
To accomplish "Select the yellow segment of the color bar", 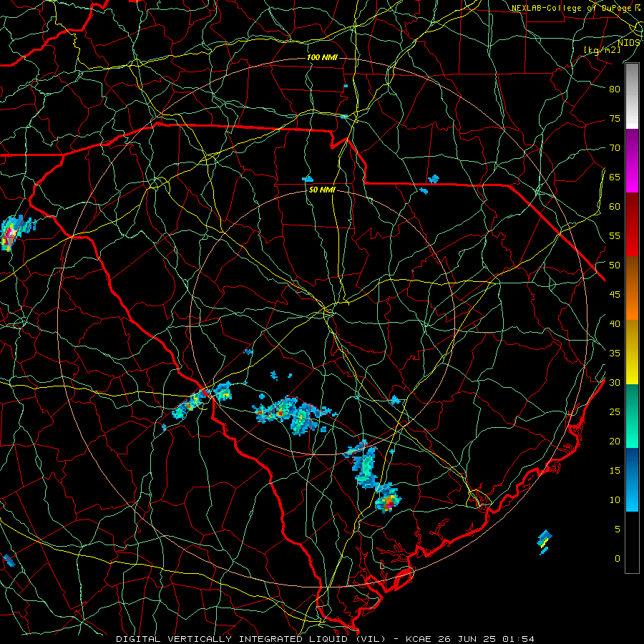I will click(x=632, y=352).
